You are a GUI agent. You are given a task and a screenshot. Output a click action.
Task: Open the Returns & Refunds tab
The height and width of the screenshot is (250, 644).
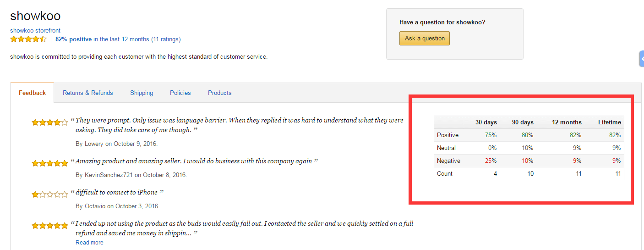[87, 93]
